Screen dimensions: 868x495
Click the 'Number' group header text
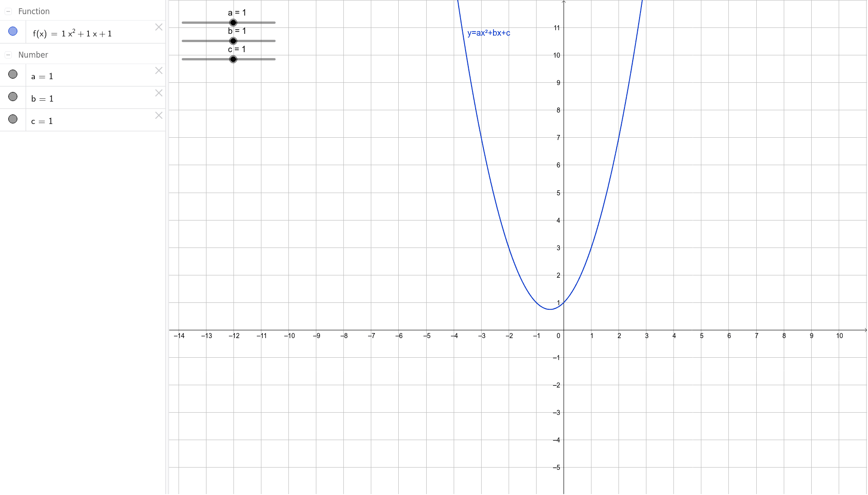[x=33, y=55]
